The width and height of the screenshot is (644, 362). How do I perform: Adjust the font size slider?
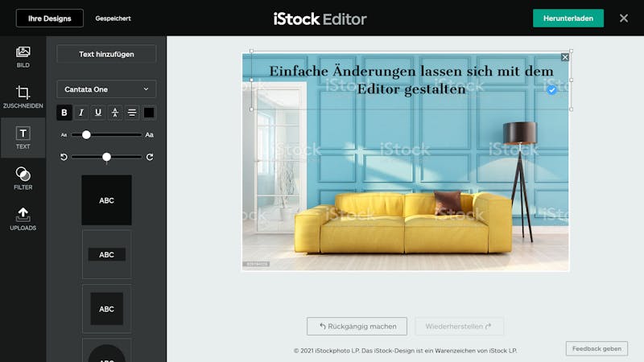point(86,134)
